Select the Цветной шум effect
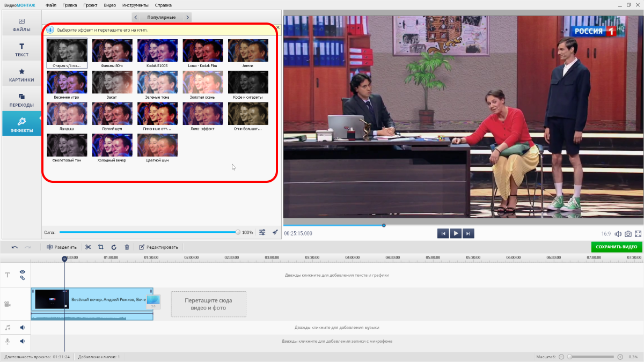Image resolution: width=644 pixels, height=362 pixels. (x=157, y=148)
